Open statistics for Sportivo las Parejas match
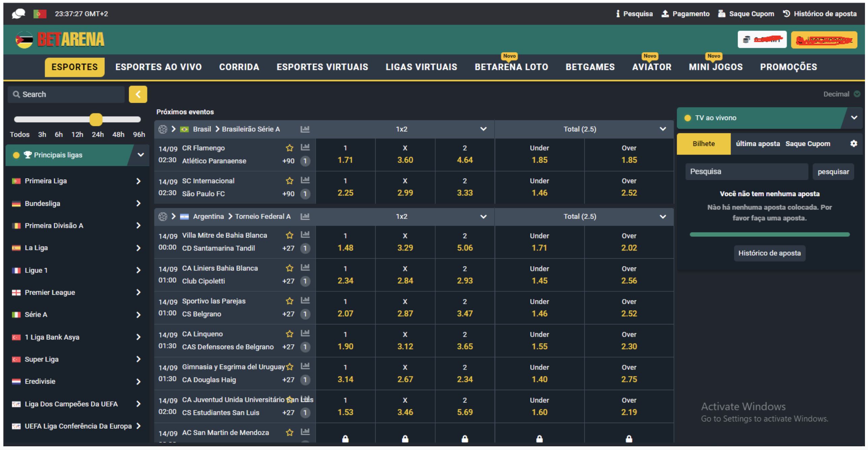This screenshot has height=450, width=868. click(x=305, y=300)
